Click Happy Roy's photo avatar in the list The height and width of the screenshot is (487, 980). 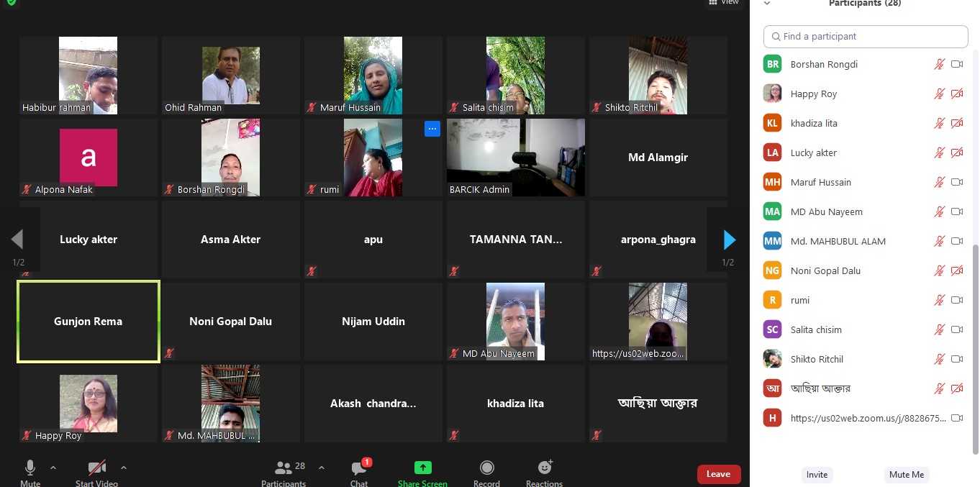coord(772,94)
